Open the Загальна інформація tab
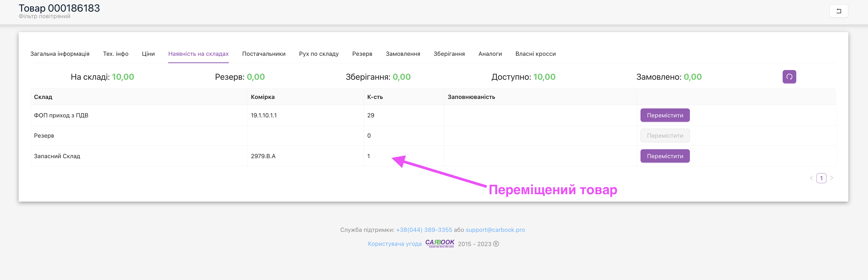 point(60,54)
